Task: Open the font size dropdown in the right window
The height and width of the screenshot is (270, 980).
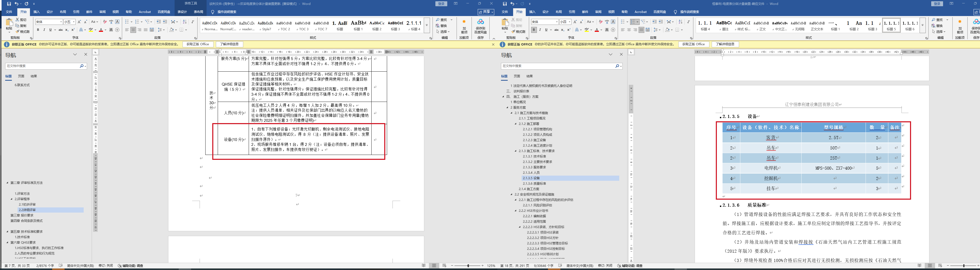Action: (x=569, y=22)
